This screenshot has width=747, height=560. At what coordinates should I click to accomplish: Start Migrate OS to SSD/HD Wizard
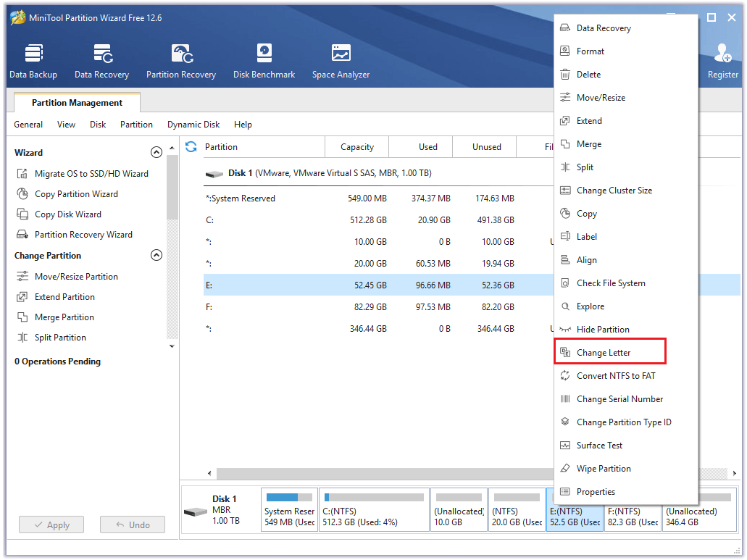83,174
